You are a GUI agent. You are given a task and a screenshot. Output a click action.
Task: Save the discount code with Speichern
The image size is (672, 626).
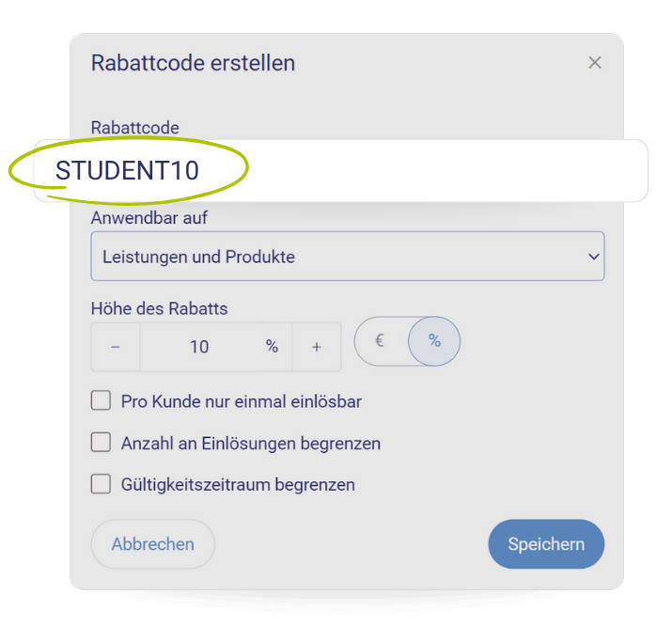click(546, 544)
